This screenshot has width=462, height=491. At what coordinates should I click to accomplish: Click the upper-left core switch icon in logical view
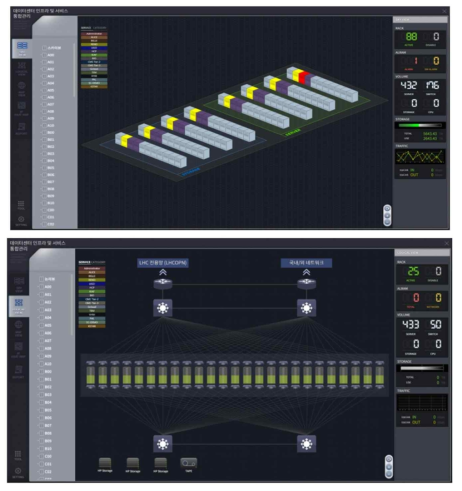pos(163,308)
